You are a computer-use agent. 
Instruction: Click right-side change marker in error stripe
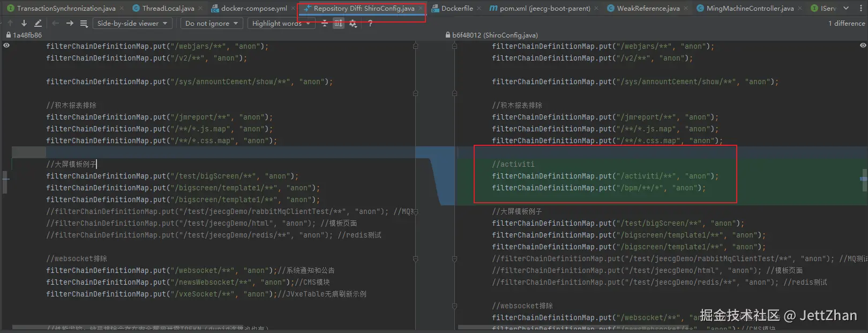(863, 179)
